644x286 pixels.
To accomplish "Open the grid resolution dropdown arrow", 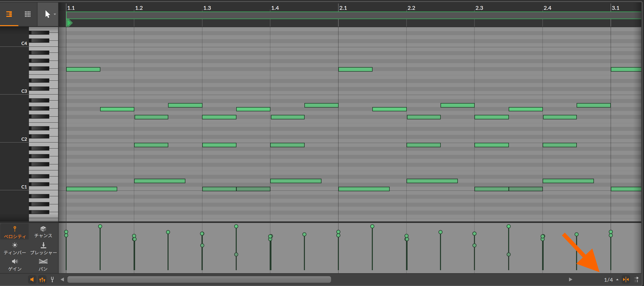I will pyautogui.click(x=617, y=279).
